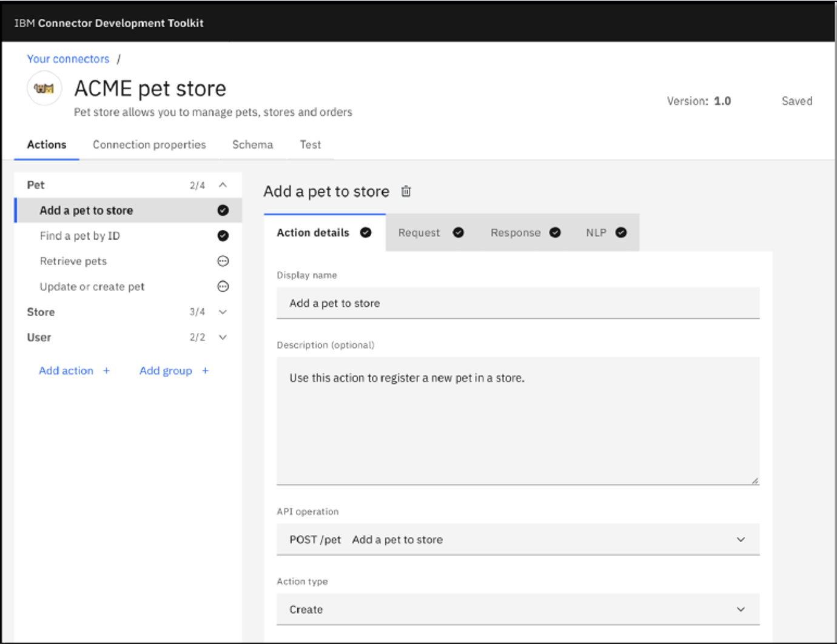The height and width of the screenshot is (644, 837).
Task: Select Retrieve pets action in sidebar
Action: (x=73, y=261)
